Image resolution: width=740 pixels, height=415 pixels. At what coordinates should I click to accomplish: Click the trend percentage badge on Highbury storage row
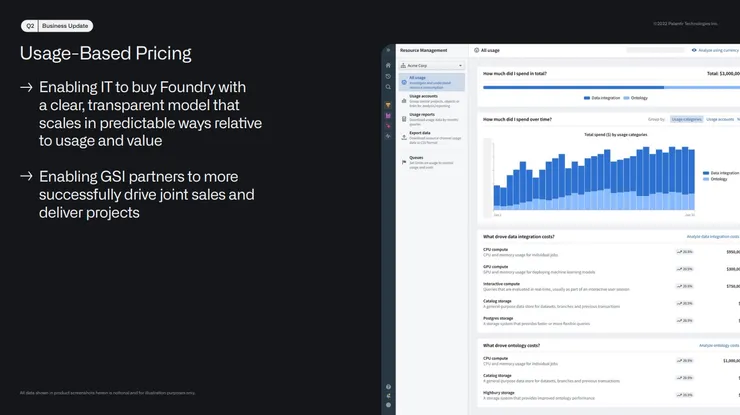point(684,395)
